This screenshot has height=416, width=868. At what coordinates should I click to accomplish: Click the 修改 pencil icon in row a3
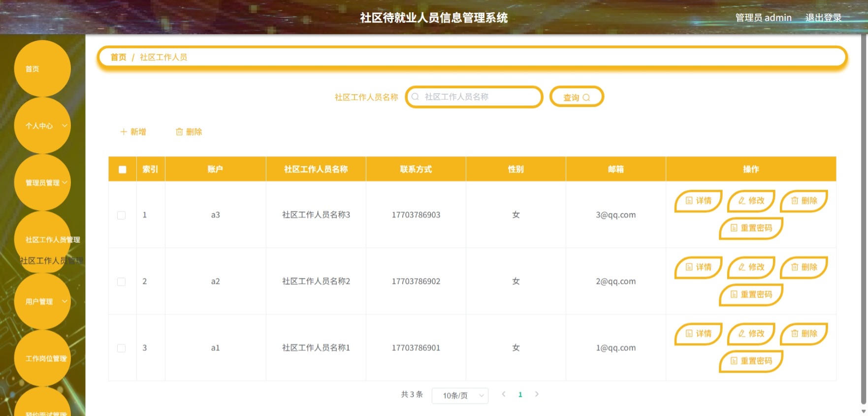(742, 201)
